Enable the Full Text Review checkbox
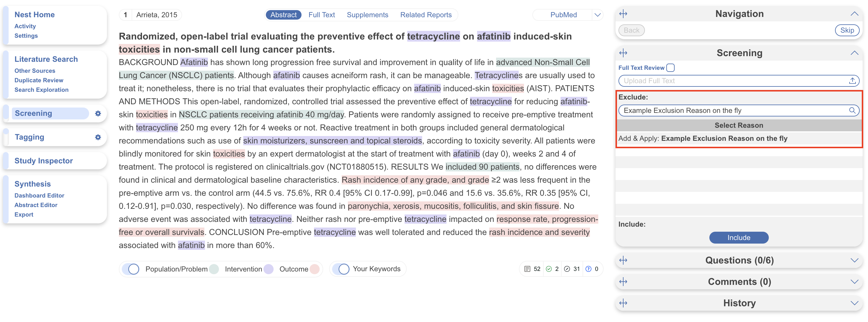Viewport: 868px width, 322px height. point(670,68)
